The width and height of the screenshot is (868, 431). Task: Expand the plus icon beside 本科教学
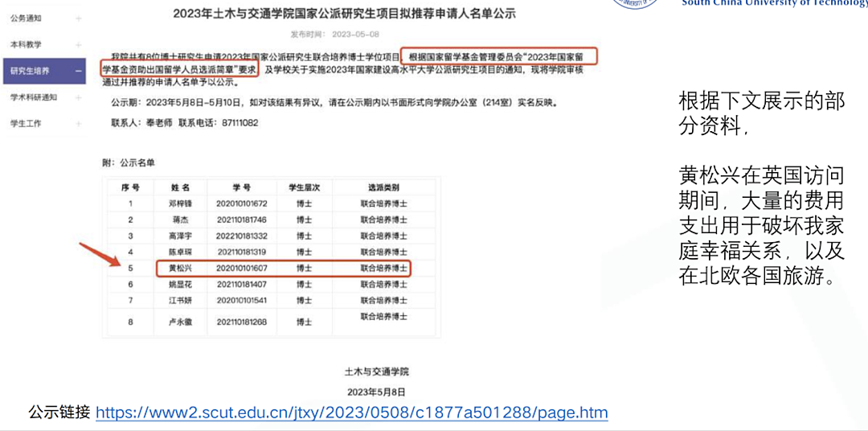(x=78, y=44)
